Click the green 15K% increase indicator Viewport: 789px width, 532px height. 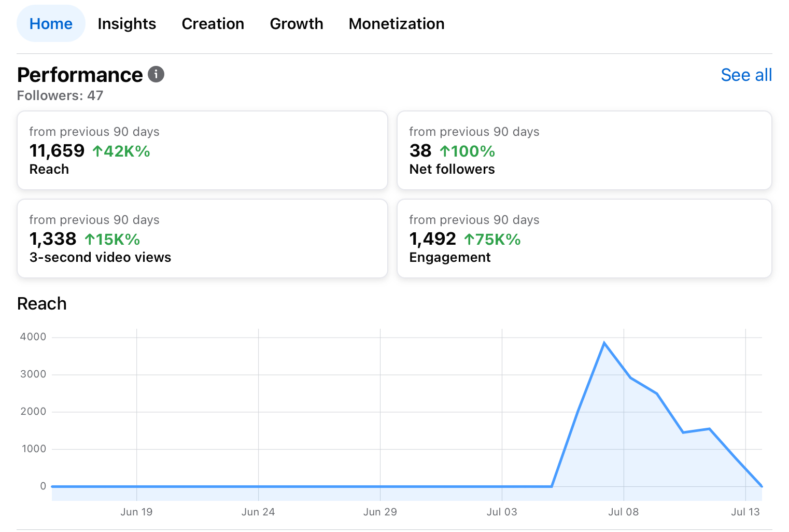tap(112, 240)
